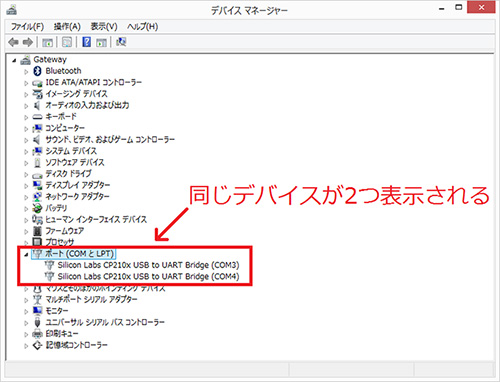Select the Gateway root label
This screenshot has width=500, height=382.
tap(50, 60)
